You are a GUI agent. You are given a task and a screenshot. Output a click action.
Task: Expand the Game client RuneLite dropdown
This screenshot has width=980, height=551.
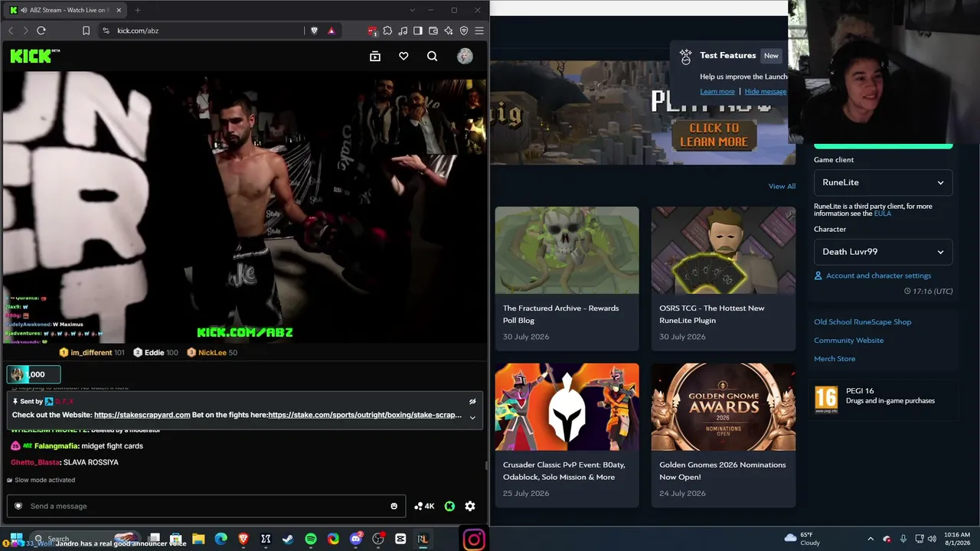(883, 182)
